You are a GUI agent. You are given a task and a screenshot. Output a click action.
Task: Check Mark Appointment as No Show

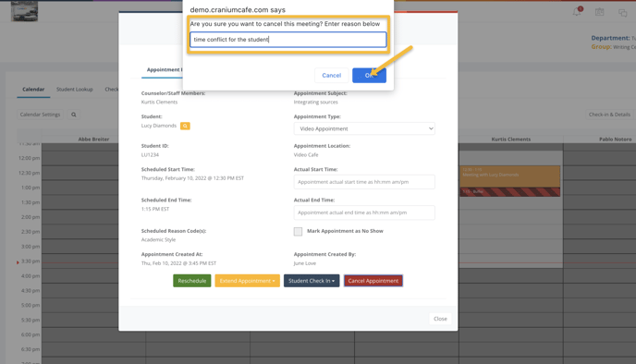pyautogui.click(x=298, y=232)
